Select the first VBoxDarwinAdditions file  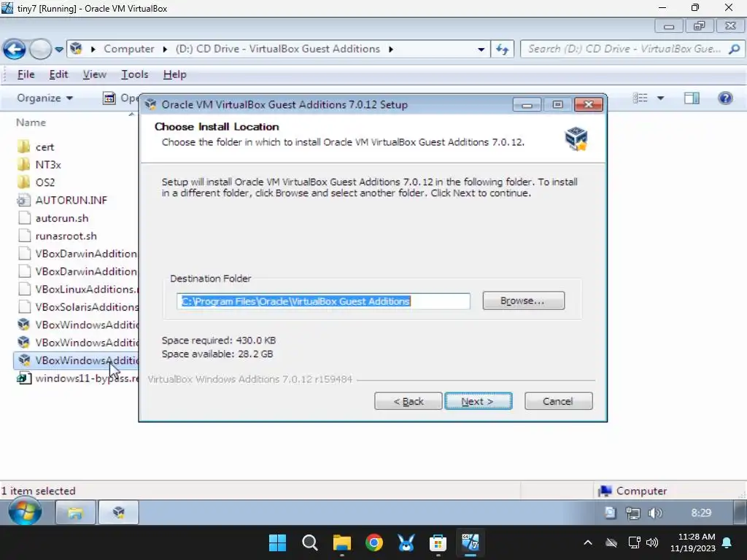coord(77,254)
